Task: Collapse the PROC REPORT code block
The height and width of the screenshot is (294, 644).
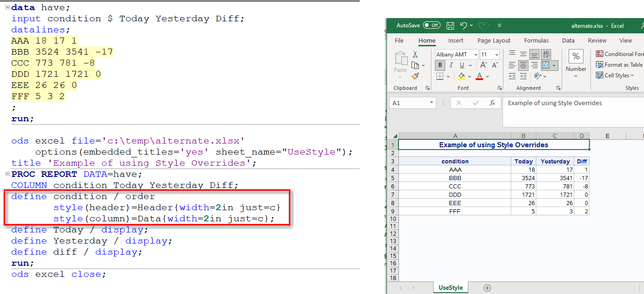Action: [7, 174]
